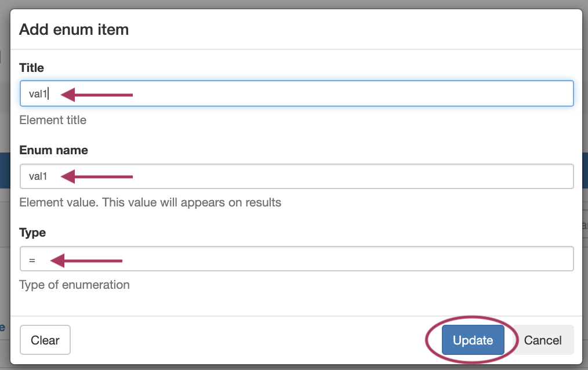Click the red arrow inside the Type field
The width and height of the screenshot is (588, 370).
pyautogui.click(x=86, y=261)
